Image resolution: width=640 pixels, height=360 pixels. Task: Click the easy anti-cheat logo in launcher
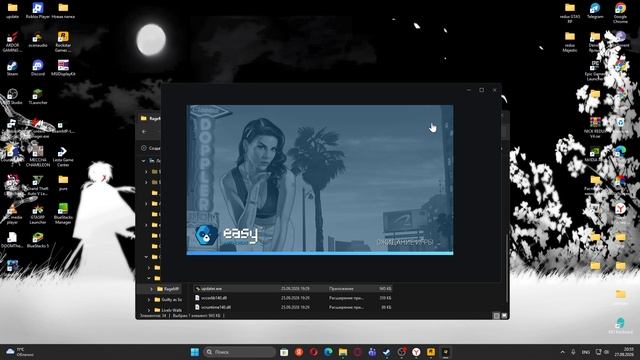click(227, 235)
